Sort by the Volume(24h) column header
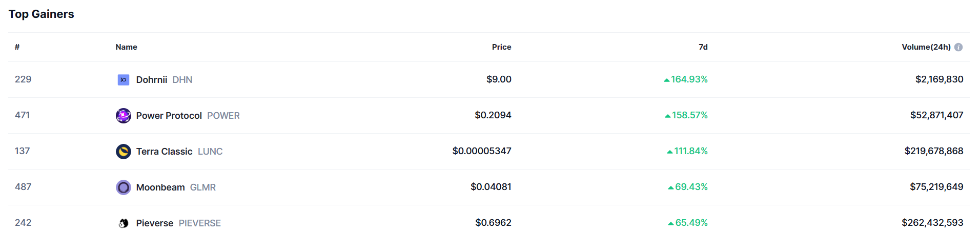This screenshot has height=233, width=980. click(x=926, y=47)
